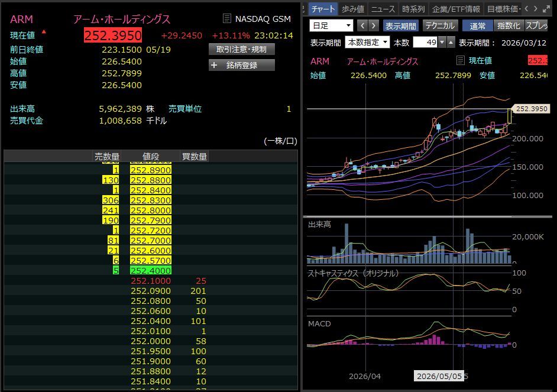Open the ニュース tab

click(x=383, y=9)
